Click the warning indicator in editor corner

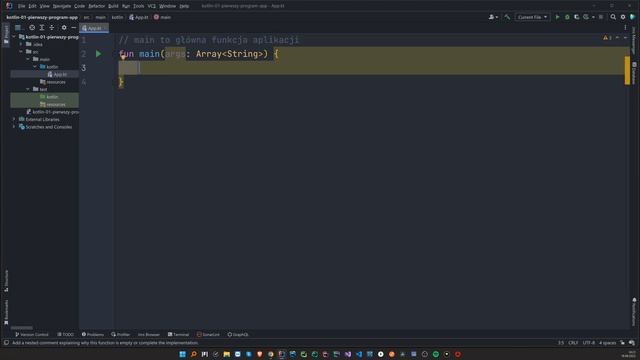pyautogui.click(x=607, y=38)
